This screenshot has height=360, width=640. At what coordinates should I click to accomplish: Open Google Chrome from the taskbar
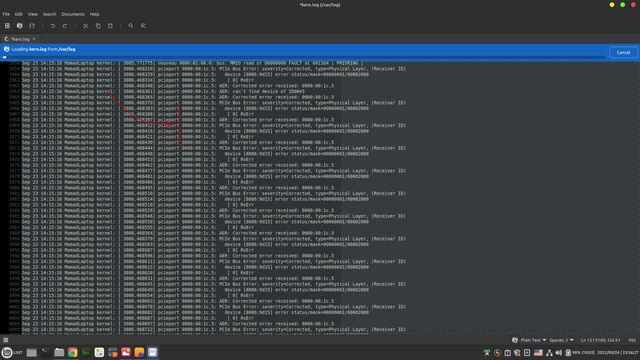72,352
